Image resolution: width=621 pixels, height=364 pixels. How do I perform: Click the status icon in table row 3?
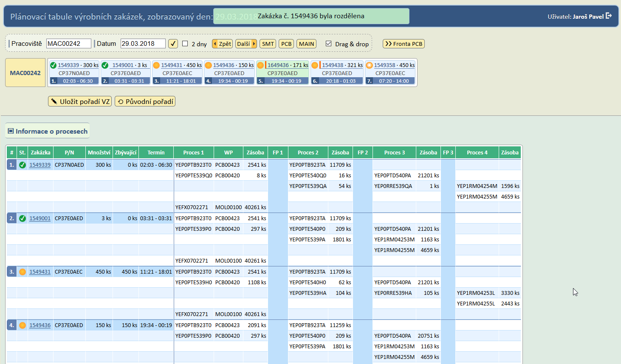pos(23,272)
